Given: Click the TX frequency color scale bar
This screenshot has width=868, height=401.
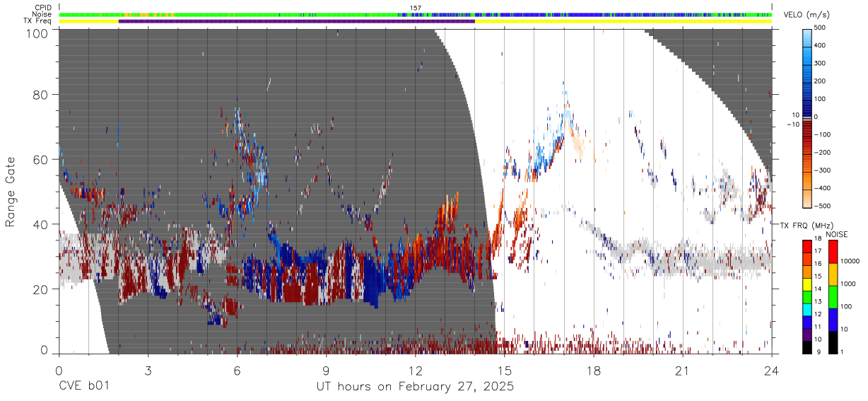Looking at the screenshot, I should click(x=807, y=296).
